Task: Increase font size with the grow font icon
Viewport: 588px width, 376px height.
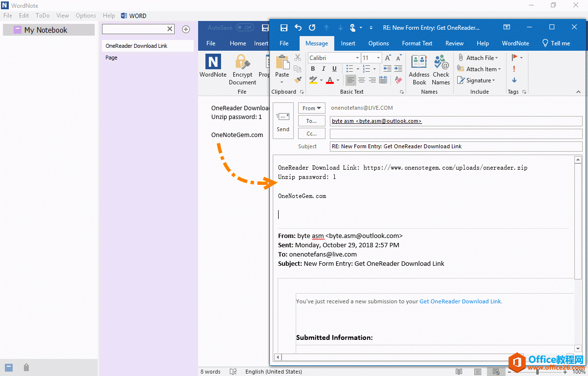Action: (x=387, y=58)
